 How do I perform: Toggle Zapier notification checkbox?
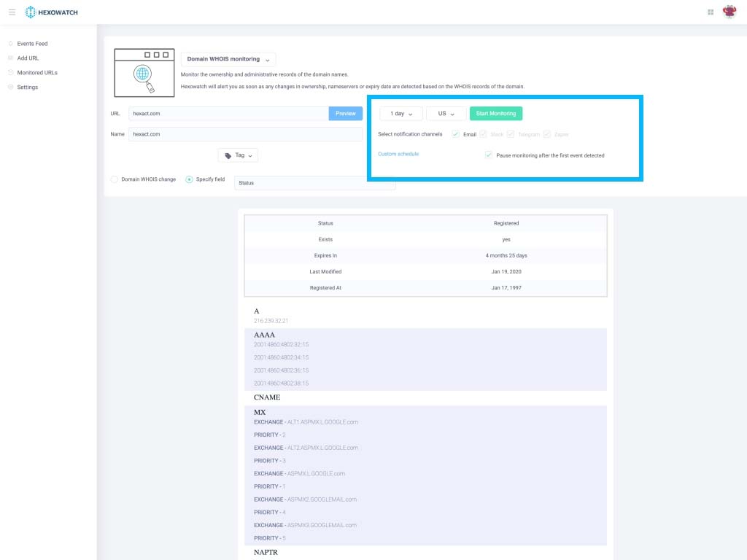547,134
